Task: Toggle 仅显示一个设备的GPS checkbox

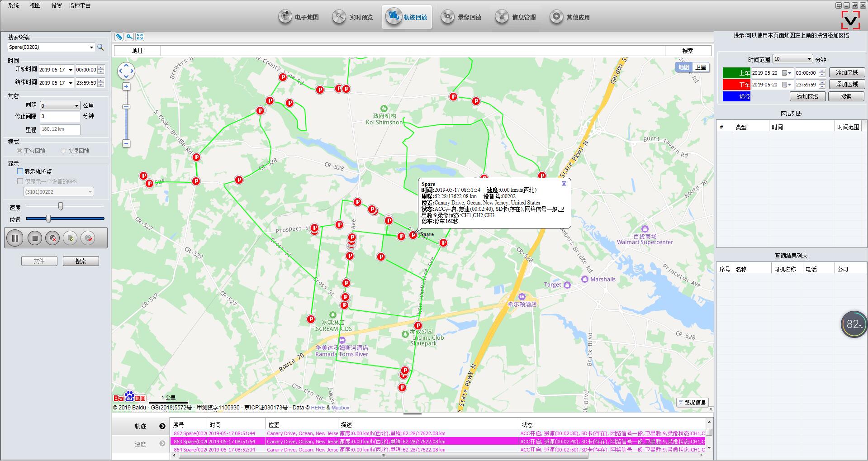Action: 20,181
